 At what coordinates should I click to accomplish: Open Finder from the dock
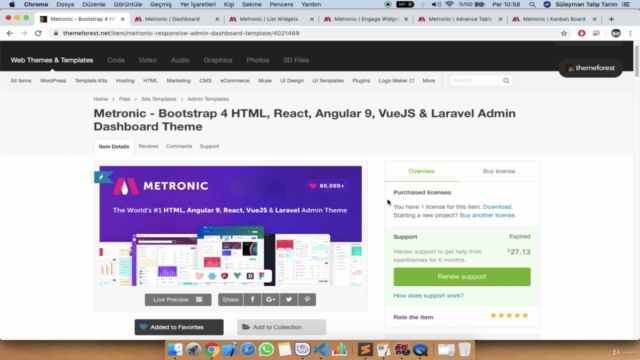point(175,349)
